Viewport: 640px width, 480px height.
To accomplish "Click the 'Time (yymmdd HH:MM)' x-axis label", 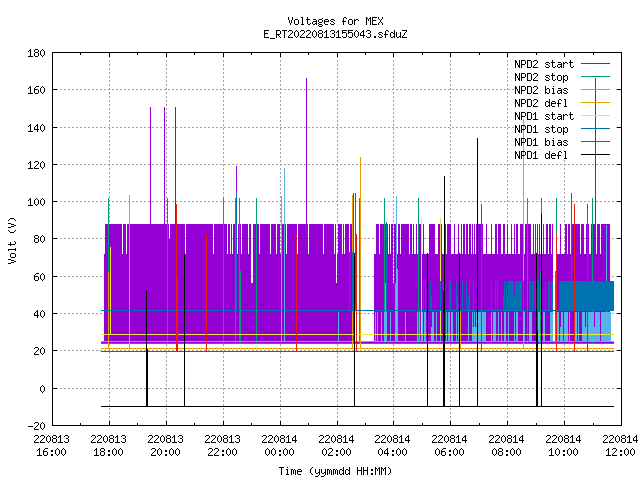I will pos(335,471).
